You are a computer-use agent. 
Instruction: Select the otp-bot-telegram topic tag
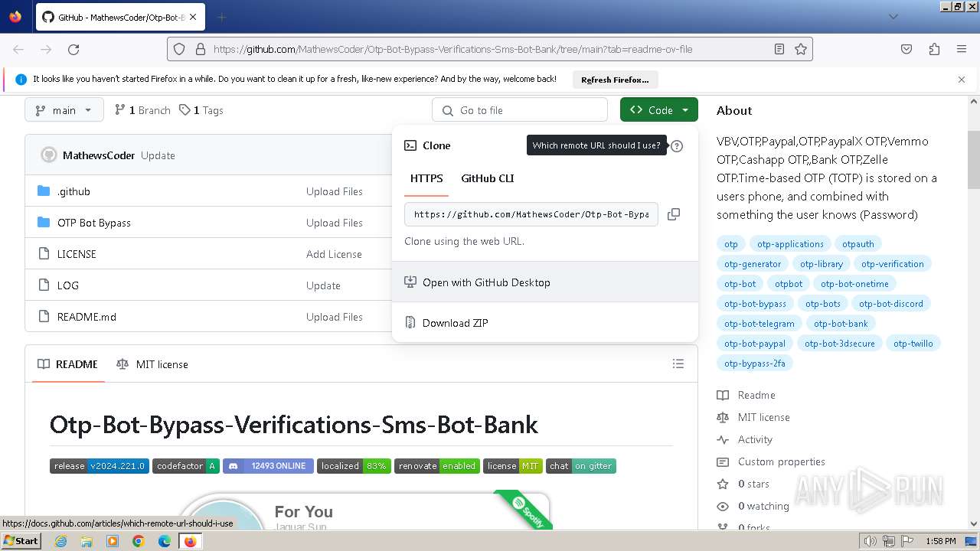[x=759, y=324]
